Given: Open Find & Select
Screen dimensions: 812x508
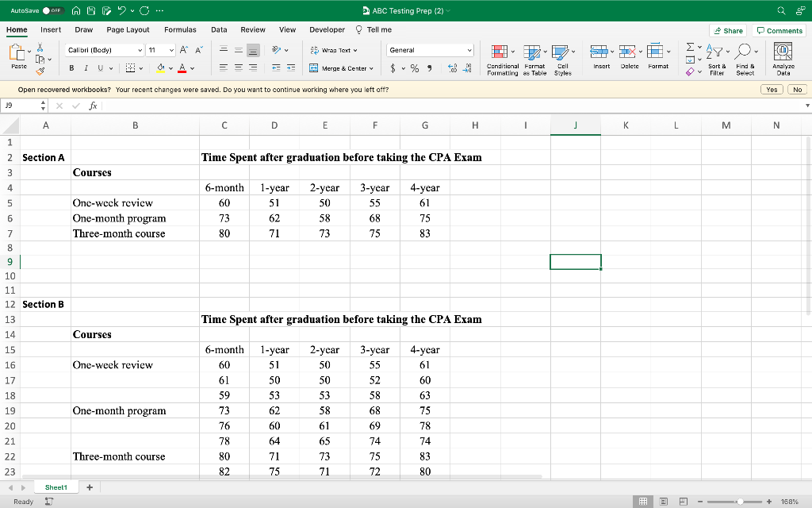Looking at the screenshot, I should point(745,60).
